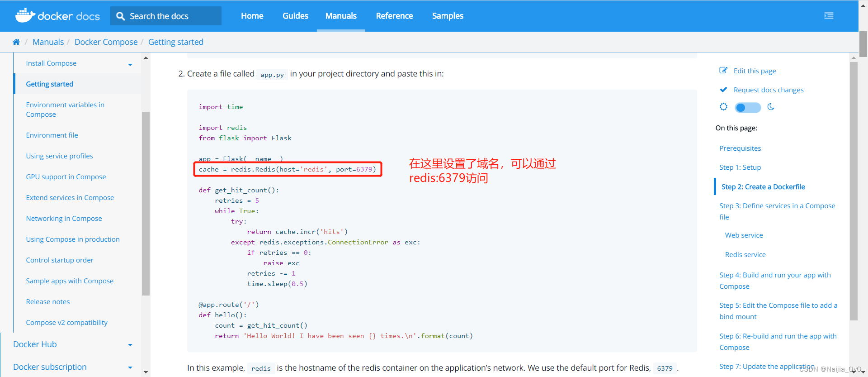Select the Manuals nav tab

pyautogui.click(x=341, y=16)
